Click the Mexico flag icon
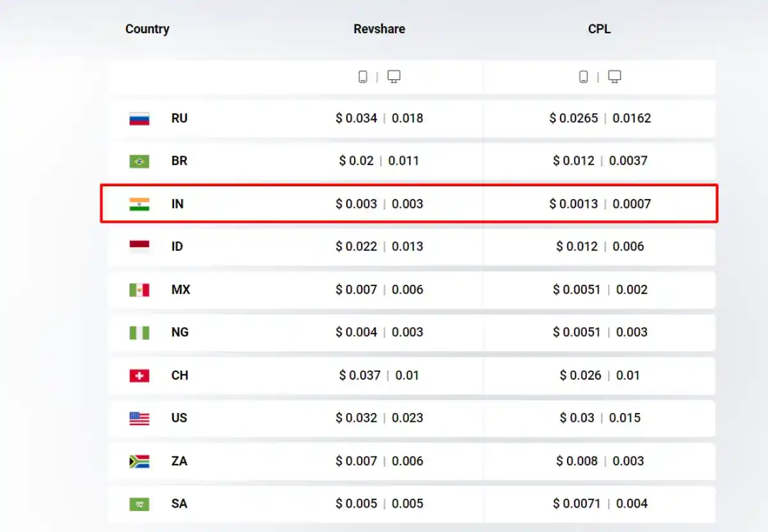768x532 pixels. point(139,290)
